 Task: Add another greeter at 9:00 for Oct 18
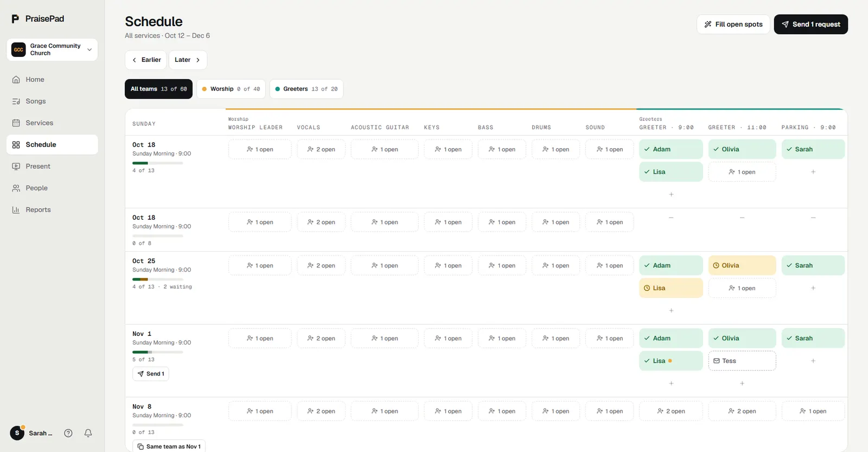[671, 194]
